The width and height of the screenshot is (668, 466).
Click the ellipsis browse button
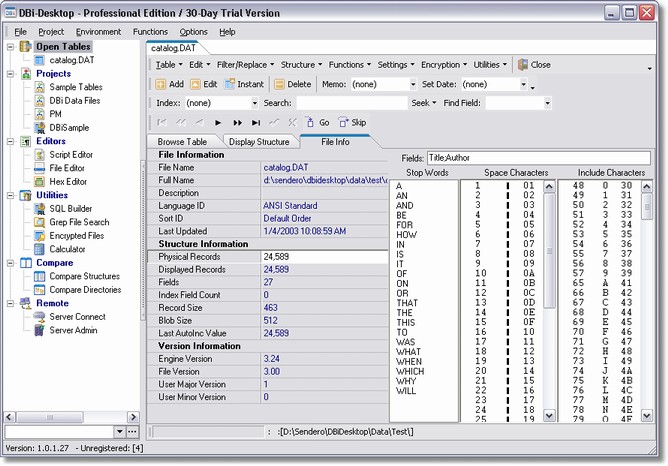132,431
